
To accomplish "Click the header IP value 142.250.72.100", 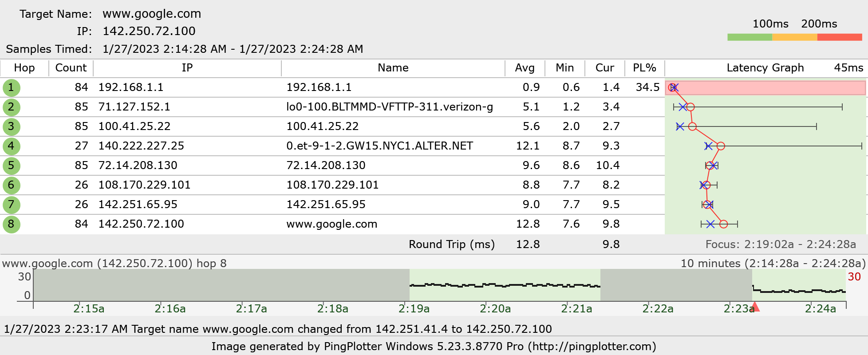I will [149, 31].
